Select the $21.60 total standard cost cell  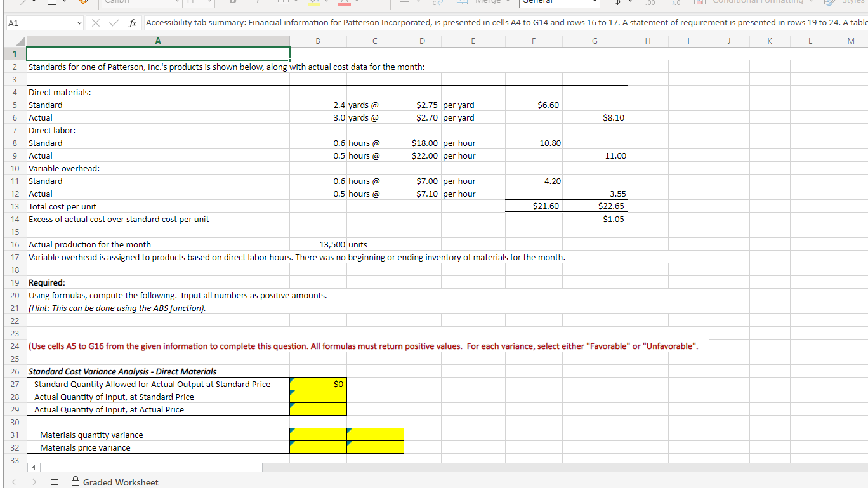534,206
